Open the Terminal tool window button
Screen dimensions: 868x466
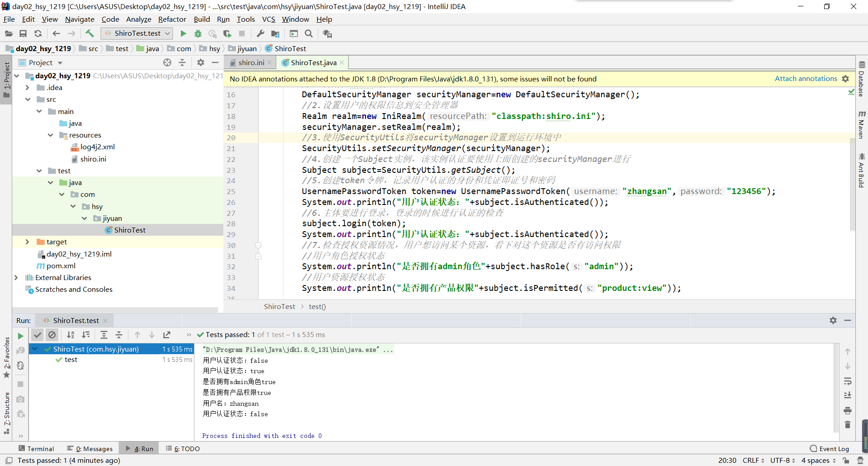coord(36,448)
